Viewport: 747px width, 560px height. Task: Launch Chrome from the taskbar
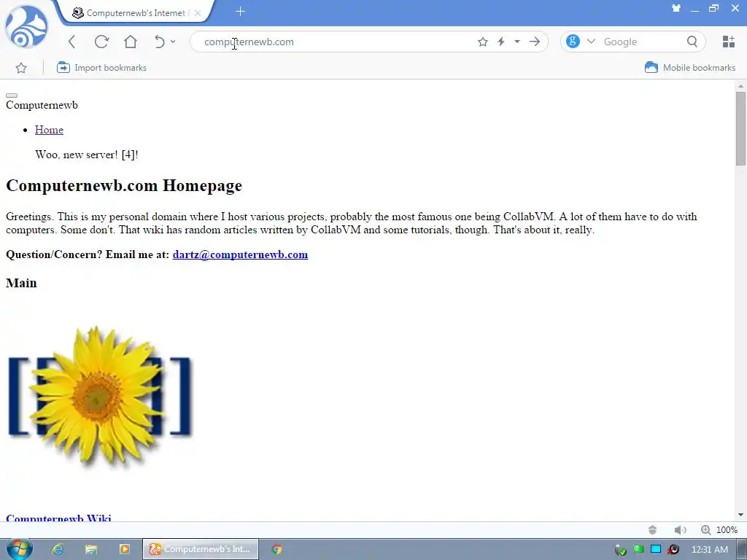(276, 550)
